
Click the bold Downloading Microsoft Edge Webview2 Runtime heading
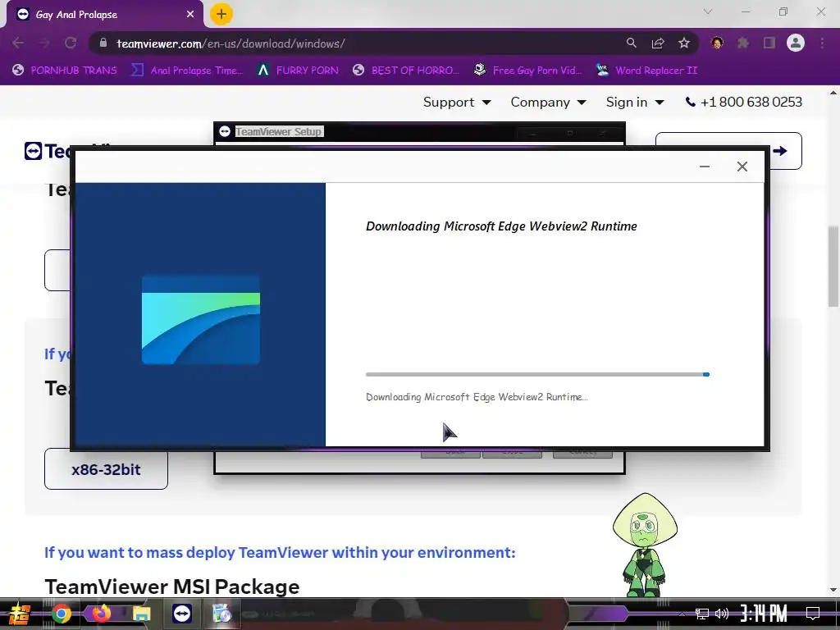(501, 226)
